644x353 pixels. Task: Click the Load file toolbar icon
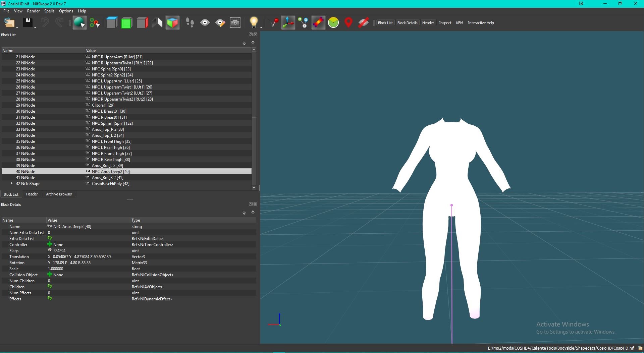9,23
